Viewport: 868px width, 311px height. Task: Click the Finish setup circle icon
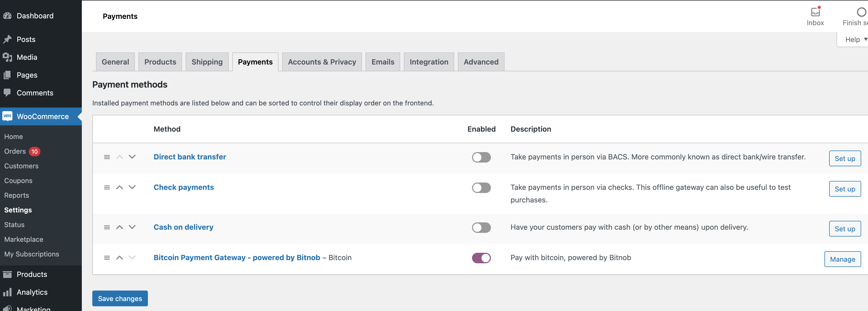(x=861, y=12)
